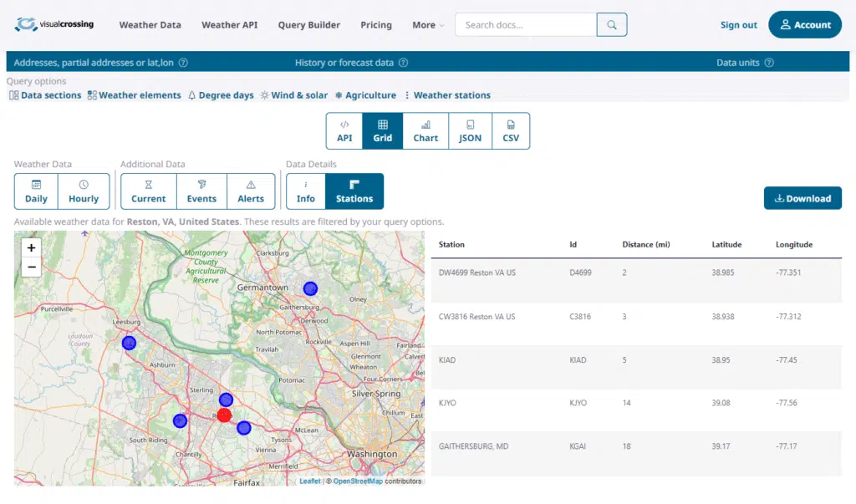
Task: Zoom out on the map
Action: coord(31,267)
